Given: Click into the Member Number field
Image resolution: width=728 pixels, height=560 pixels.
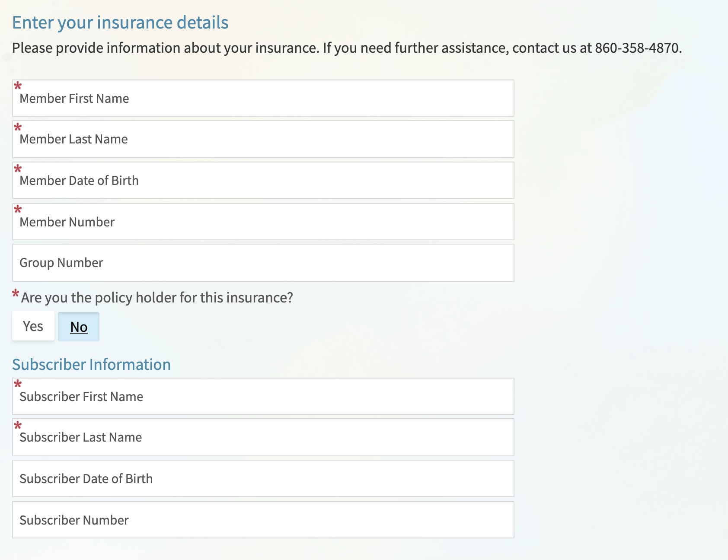Looking at the screenshot, I should tap(263, 222).
